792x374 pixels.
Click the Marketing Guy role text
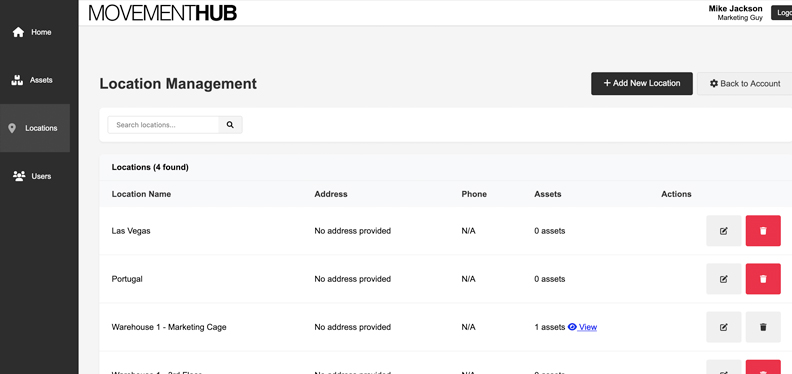[x=740, y=18]
